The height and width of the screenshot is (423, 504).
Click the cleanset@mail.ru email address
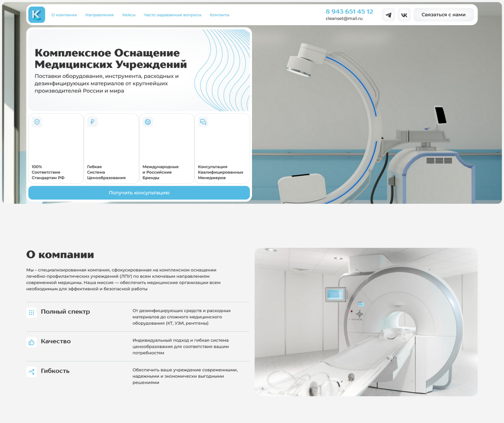(x=344, y=18)
